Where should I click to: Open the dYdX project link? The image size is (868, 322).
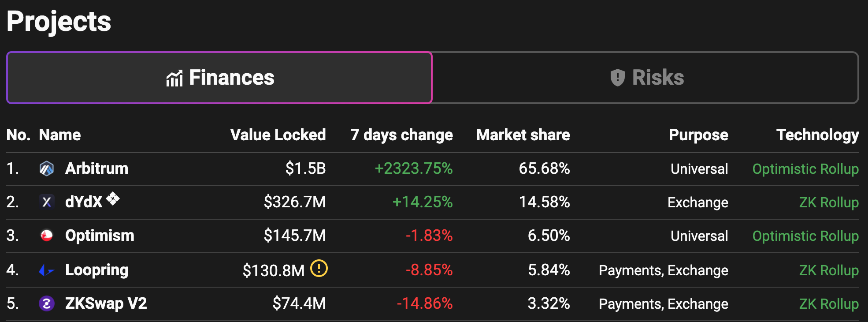click(84, 202)
